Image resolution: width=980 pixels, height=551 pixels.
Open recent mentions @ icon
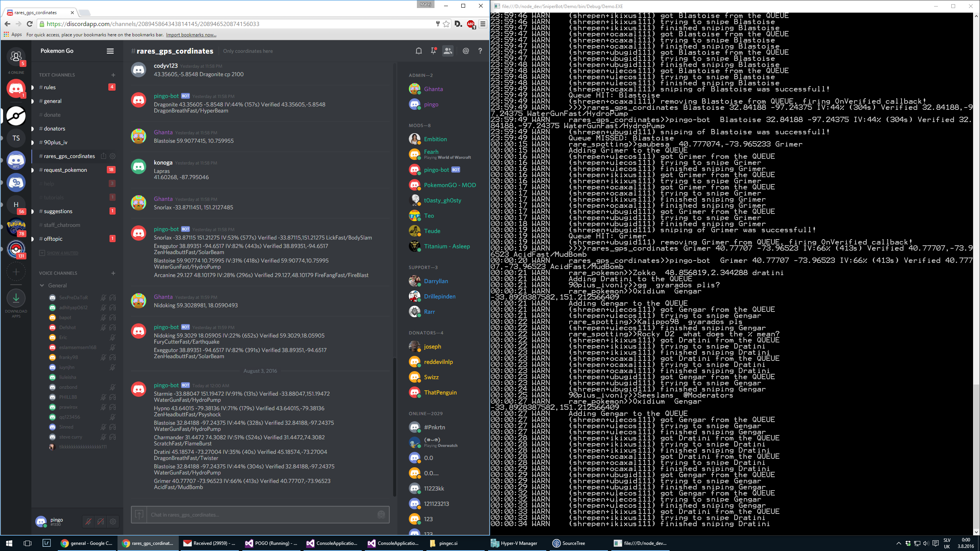pyautogui.click(x=465, y=51)
